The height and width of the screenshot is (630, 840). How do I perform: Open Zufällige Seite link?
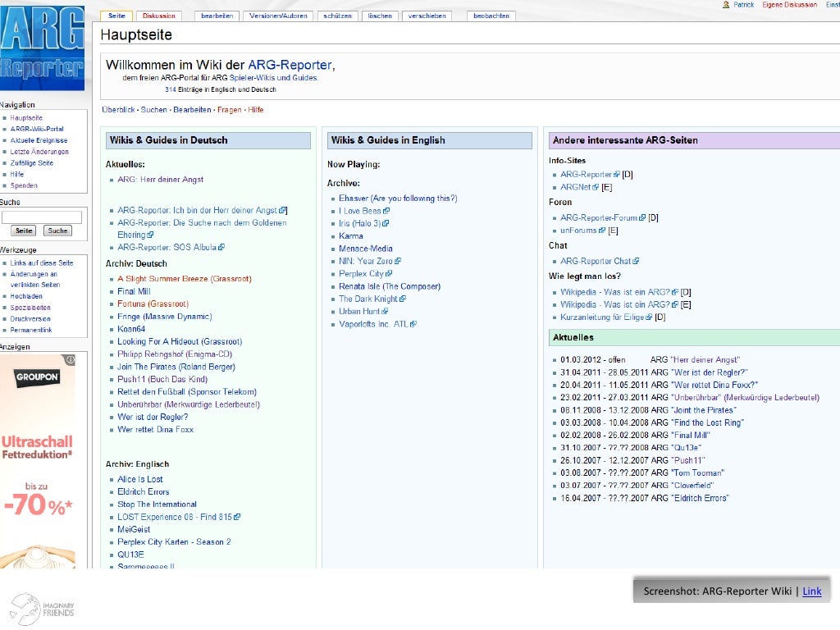tap(32, 163)
